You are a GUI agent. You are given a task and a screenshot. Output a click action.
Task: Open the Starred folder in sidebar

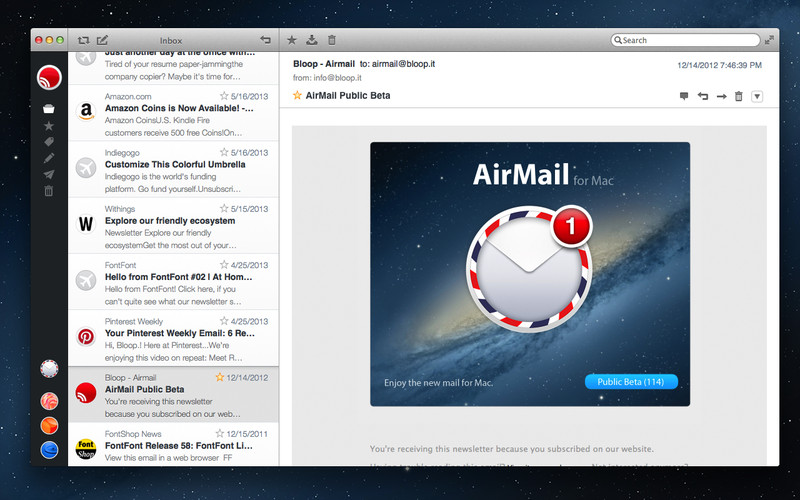(49, 126)
